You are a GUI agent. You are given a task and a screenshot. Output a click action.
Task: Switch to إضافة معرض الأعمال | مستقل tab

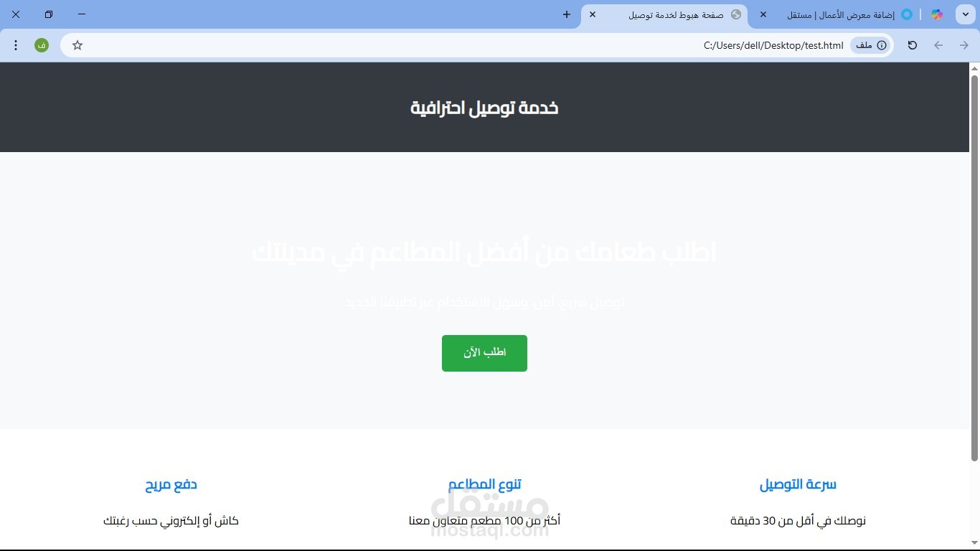pos(835,15)
